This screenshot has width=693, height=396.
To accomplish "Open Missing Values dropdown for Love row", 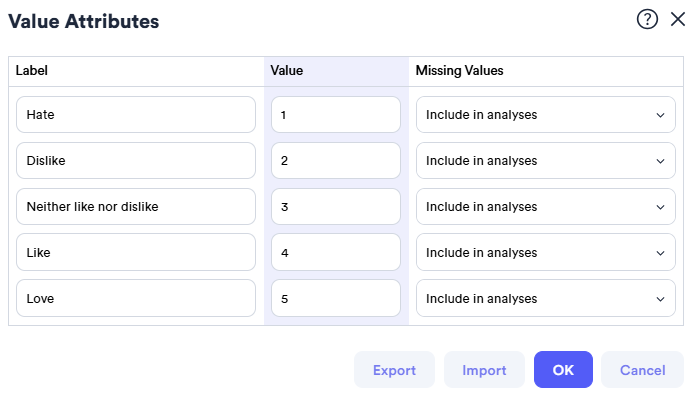I will coord(545,298).
